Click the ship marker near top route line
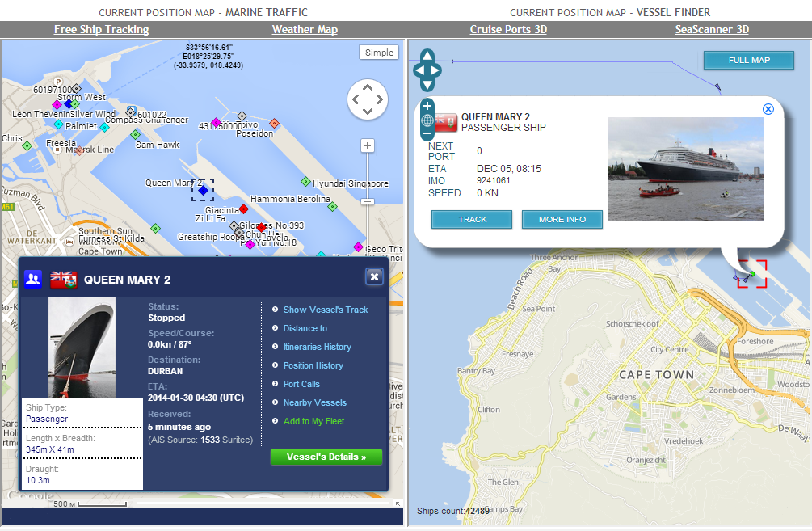This screenshot has width=812, height=531. pos(717,86)
